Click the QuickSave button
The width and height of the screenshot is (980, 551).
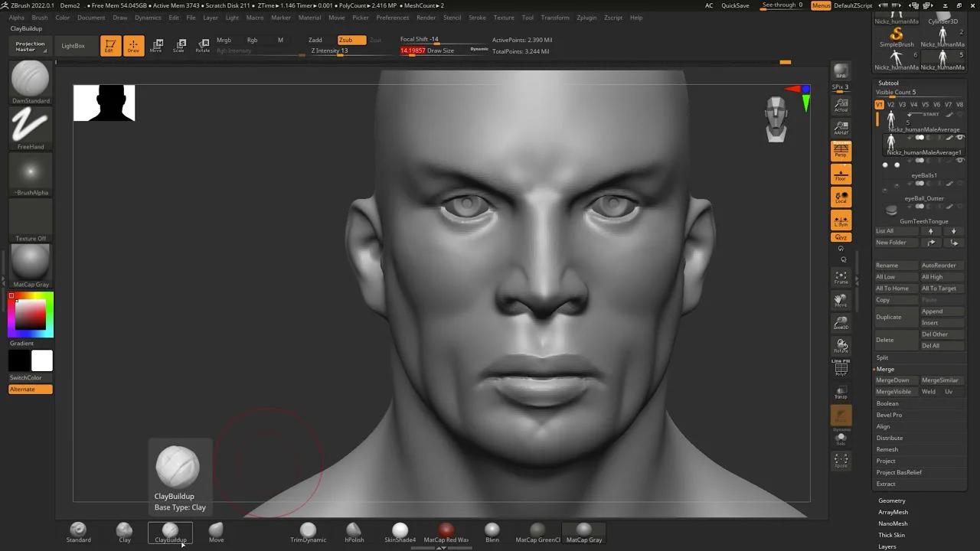coord(736,5)
